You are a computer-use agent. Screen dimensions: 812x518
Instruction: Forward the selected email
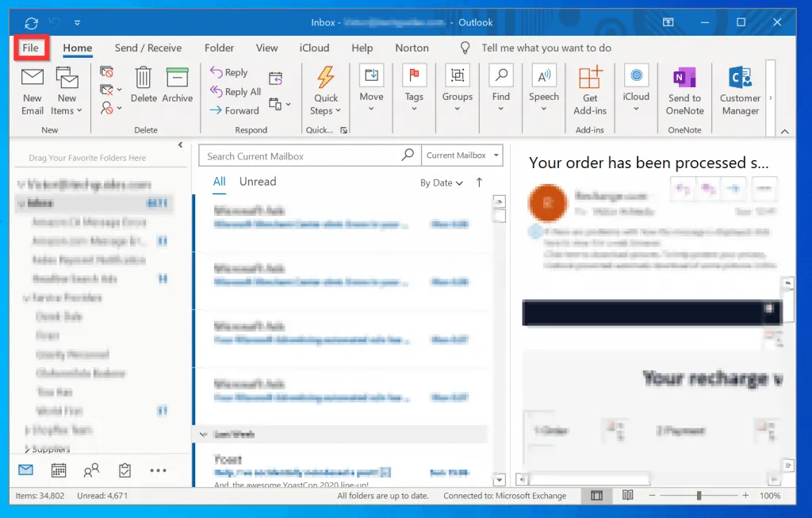pyautogui.click(x=234, y=110)
